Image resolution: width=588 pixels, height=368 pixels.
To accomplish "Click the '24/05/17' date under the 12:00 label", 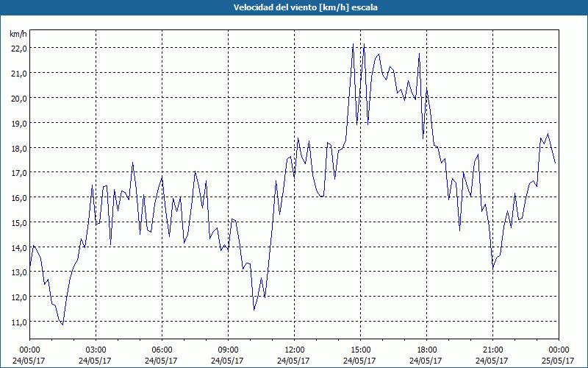I will (293, 361).
